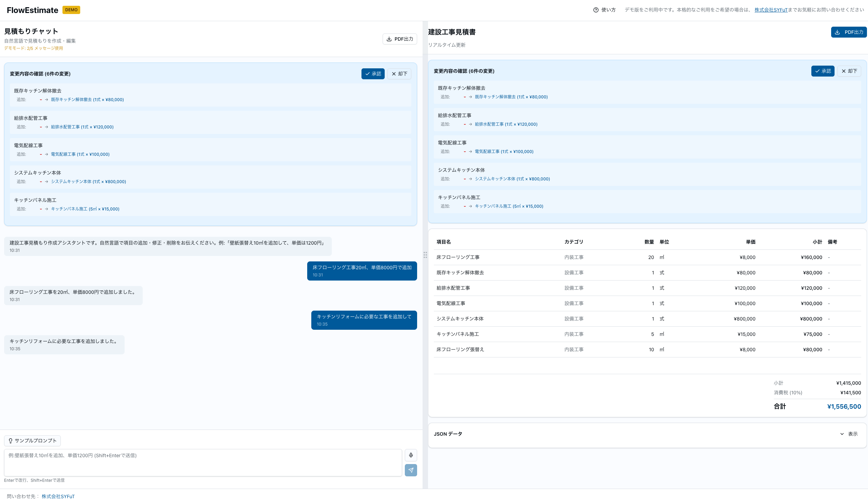Click the microphone voice input icon
The image size is (868, 503).
pos(411,455)
